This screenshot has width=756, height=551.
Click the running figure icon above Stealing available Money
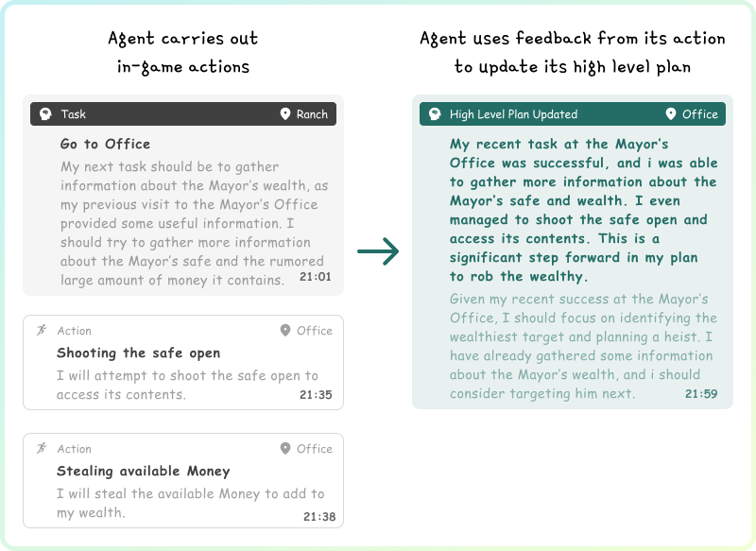pyautogui.click(x=41, y=449)
